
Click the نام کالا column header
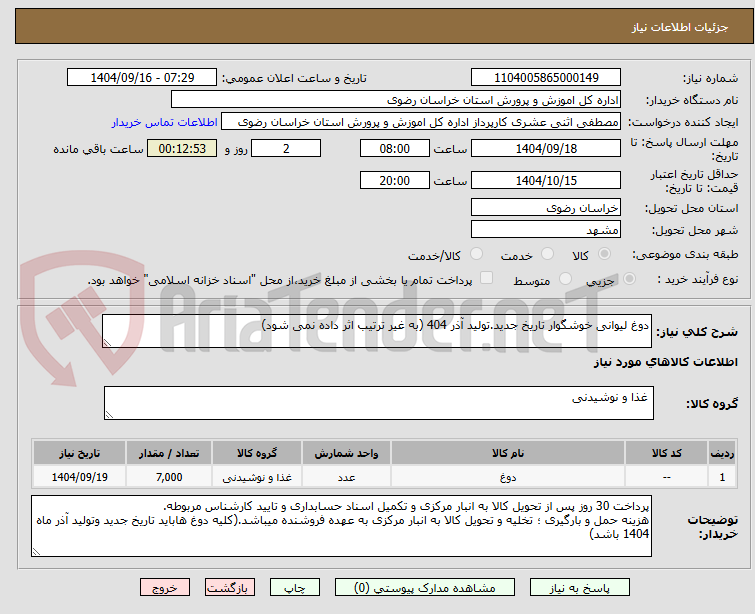(x=508, y=453)
